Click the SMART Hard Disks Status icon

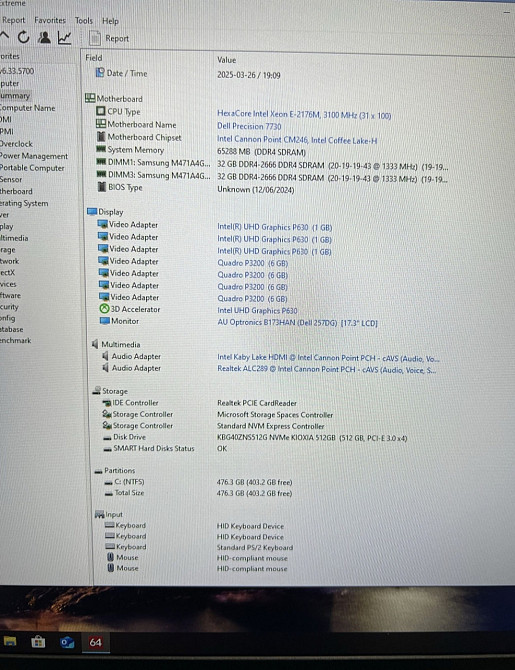click(x=108, y=449)
